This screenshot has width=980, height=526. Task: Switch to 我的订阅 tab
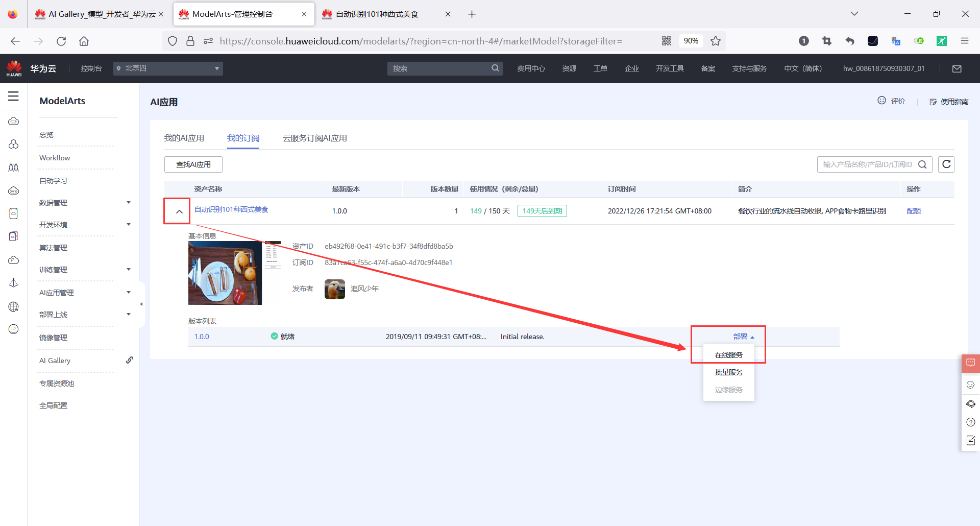point(243,138)
